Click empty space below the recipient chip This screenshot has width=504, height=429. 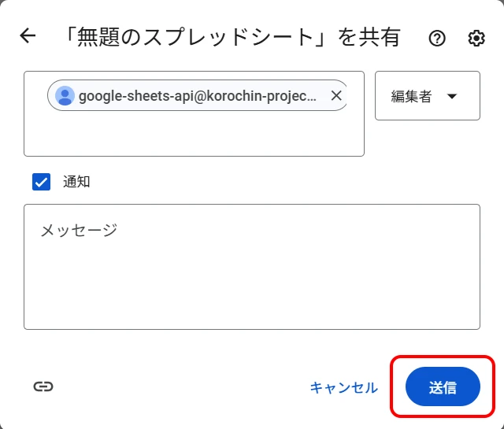194,135
